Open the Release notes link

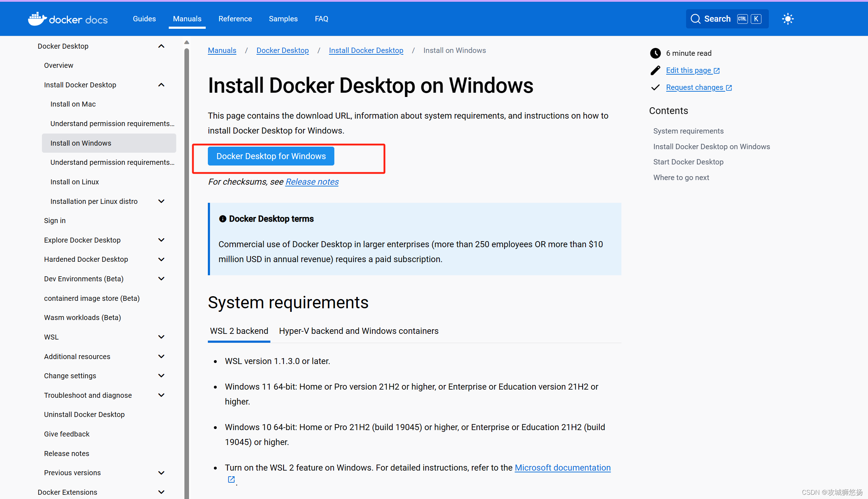[x=312, y=181]
